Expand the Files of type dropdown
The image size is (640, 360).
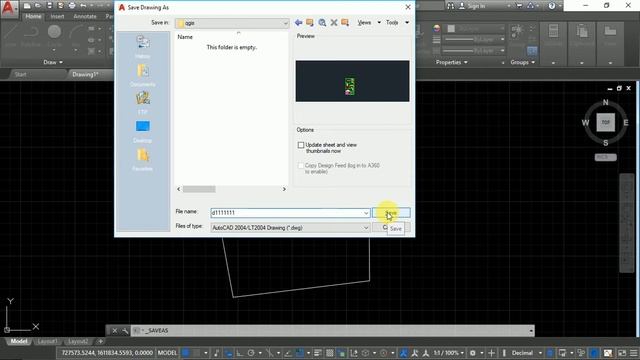tap(366, 228)
